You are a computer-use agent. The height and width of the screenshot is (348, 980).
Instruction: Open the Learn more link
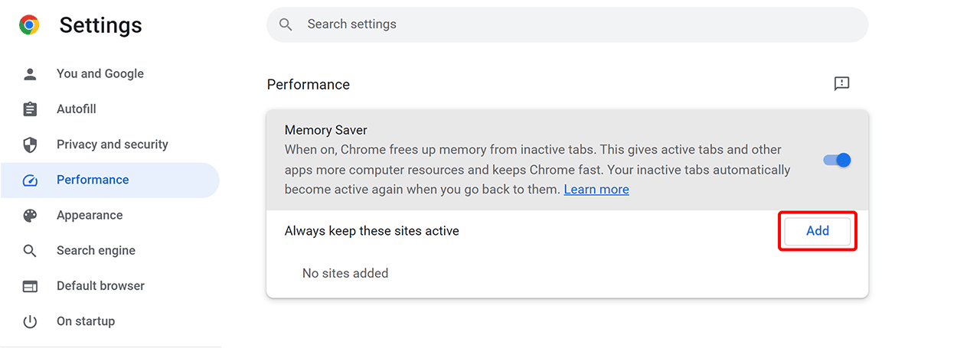click(x=596, y=190)
